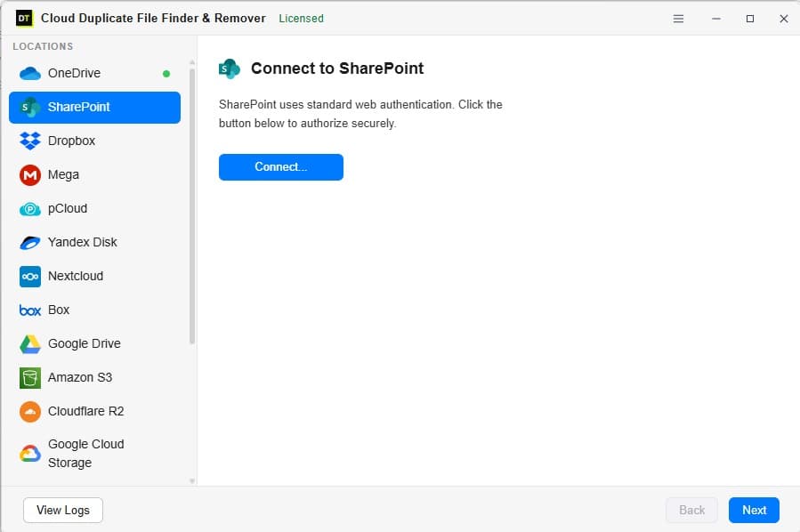Select Cloudflare R2 in the sidebar
The width and height of the screenshot is (800, 532).
click(x=95, y=411)
